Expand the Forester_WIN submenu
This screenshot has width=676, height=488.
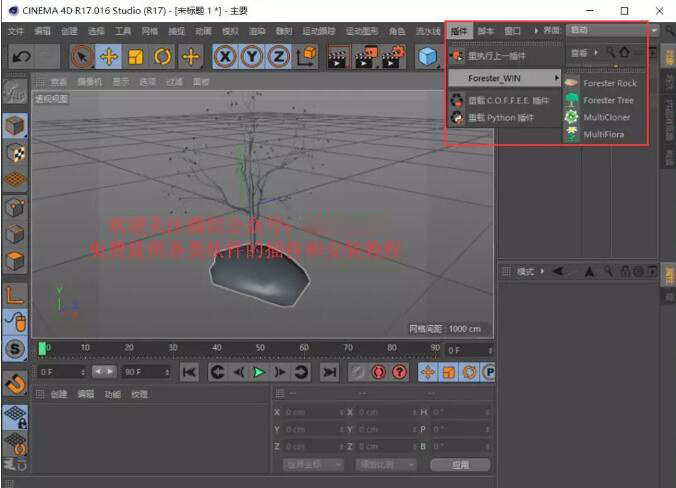pos(504,78)
